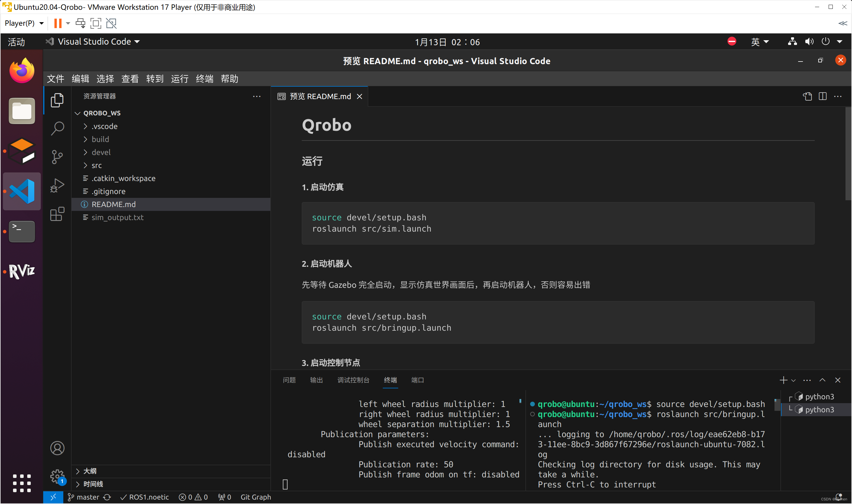The image size is (852, 504).
Task: Open the 文件 menu
Action: (55, 79)
